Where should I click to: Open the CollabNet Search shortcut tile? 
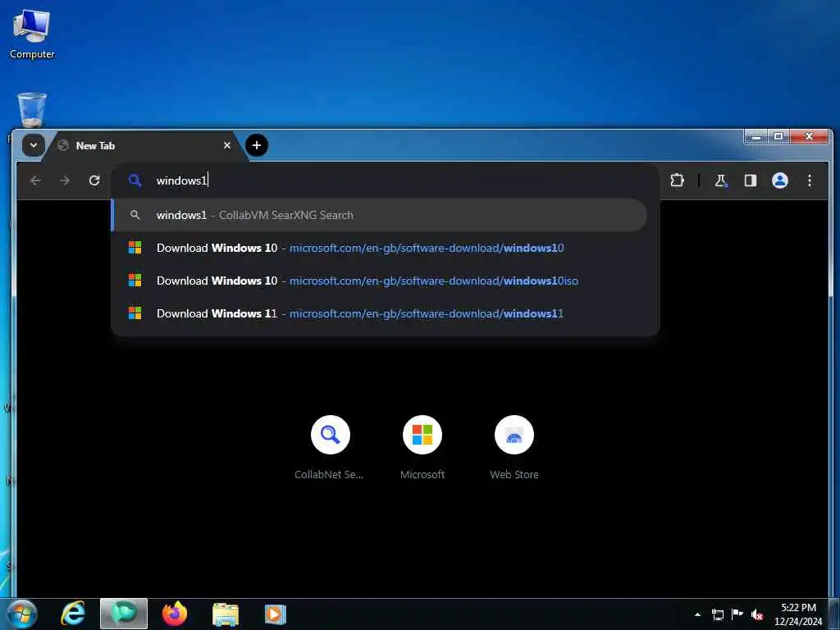tap(330, 447)
